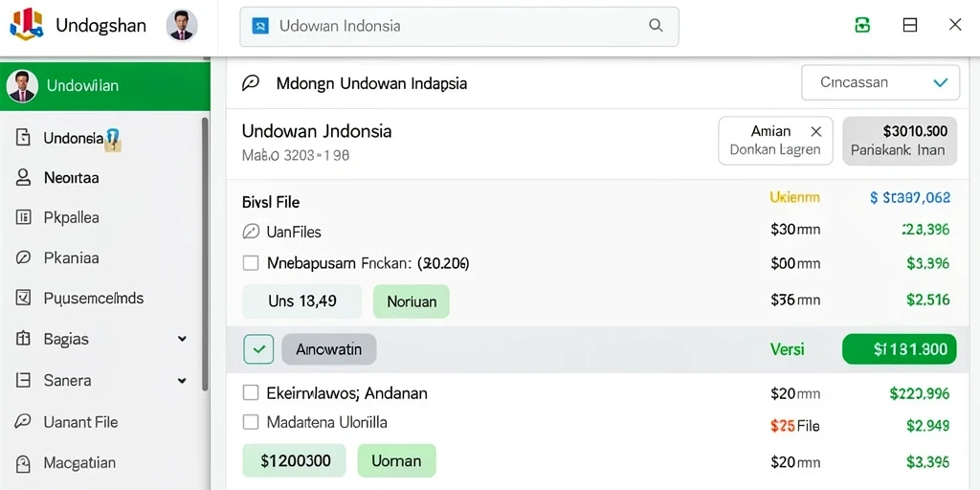Click the $2.949 amount
This screenshot has width=980, height=490.
coord(928,426)
